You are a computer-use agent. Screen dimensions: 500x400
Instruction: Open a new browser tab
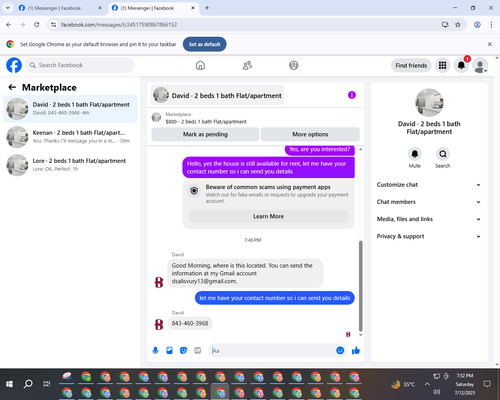(x=207, y=8)
